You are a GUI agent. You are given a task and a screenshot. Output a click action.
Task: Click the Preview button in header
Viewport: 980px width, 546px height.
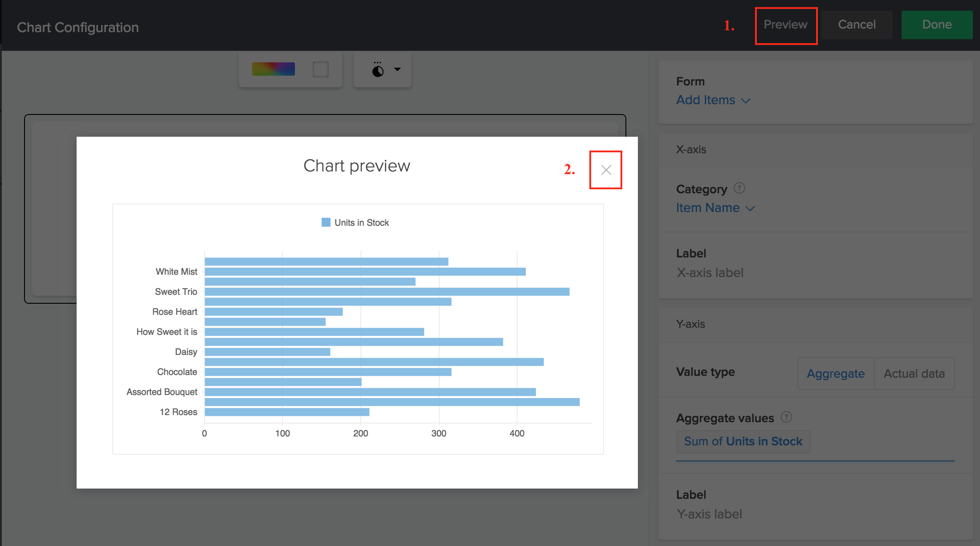pos(785,25)
